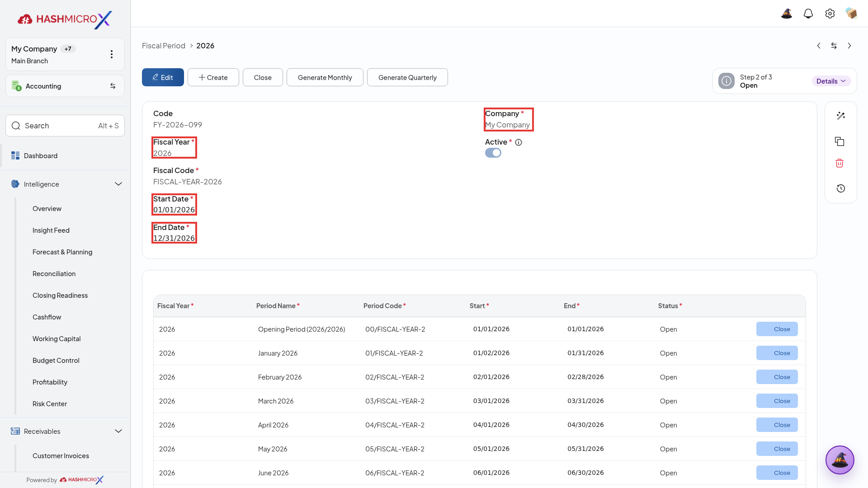Click Generate Quarterly button
The image size is (868, 488).
tap(407, 77)
